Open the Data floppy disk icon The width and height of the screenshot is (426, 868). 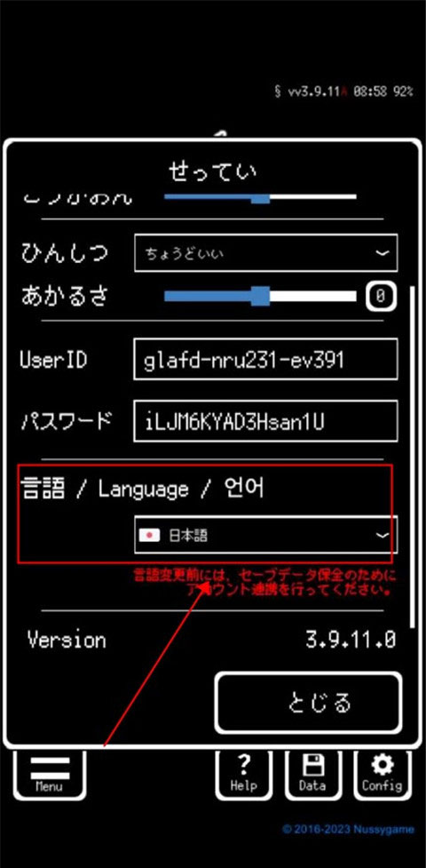(312, 775)
